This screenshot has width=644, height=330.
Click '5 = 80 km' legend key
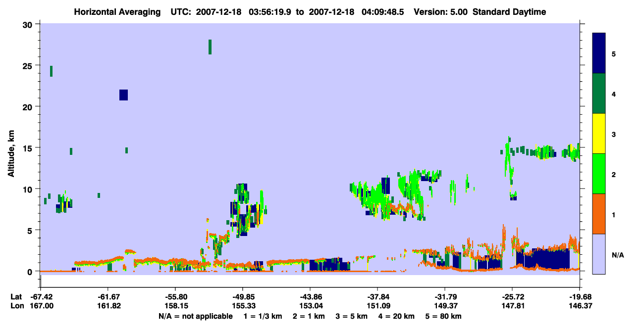click(444, 316)
